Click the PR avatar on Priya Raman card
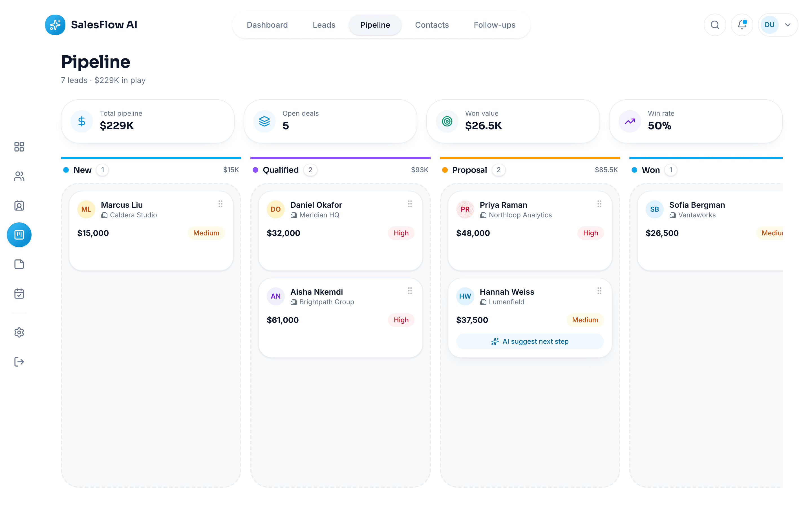 (465, 209)
